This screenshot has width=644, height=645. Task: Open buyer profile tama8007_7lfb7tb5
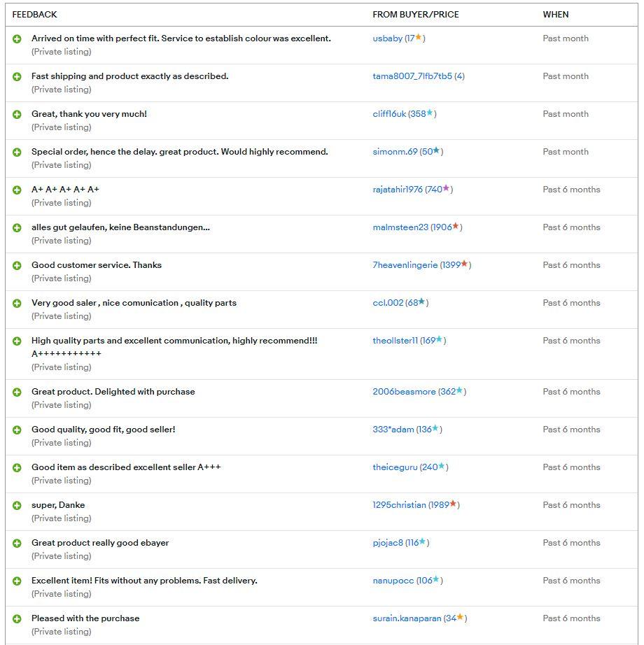pos(412,76)
